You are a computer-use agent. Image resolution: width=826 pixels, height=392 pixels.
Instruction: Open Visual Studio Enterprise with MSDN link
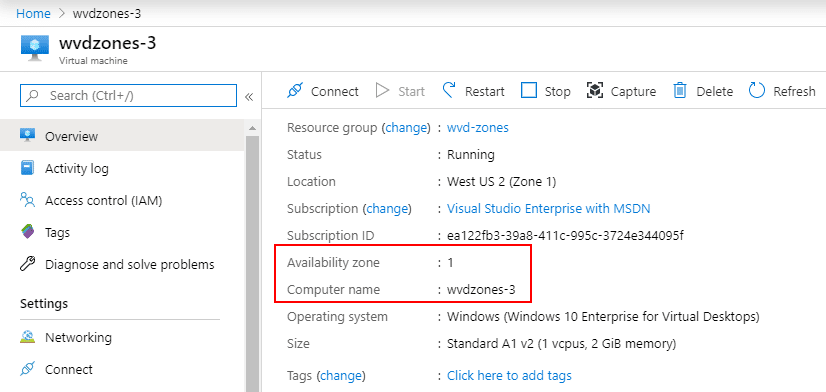tap(548, 209)
